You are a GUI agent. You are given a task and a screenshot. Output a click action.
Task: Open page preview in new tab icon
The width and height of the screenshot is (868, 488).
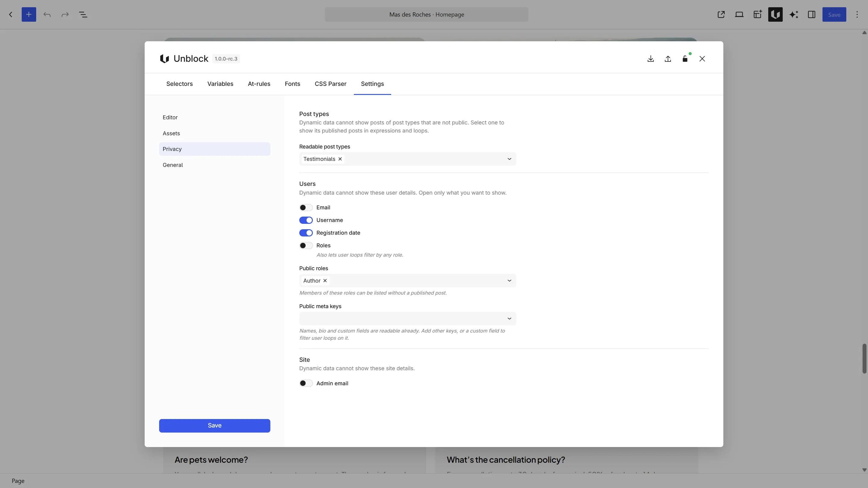(x=721, y=14)
